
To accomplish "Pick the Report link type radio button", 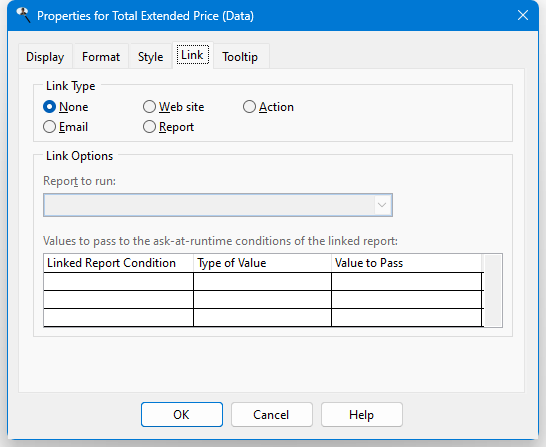I will (x=149, y=127).
